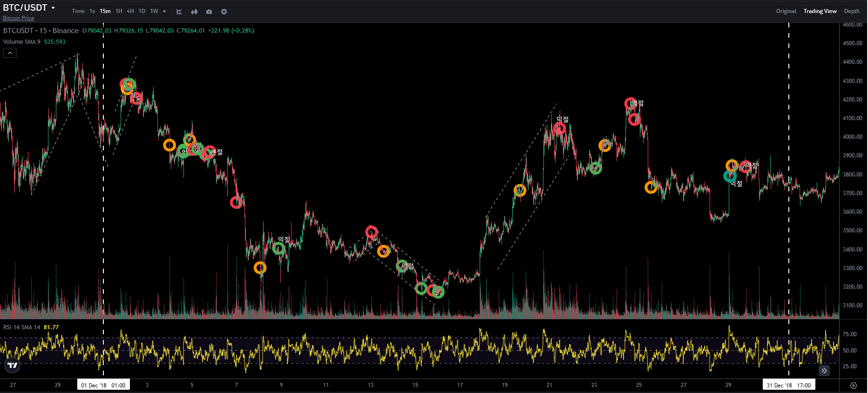Click the Volume SMA 9 legend label
This screenshot has height=393, width=868.
22,42
